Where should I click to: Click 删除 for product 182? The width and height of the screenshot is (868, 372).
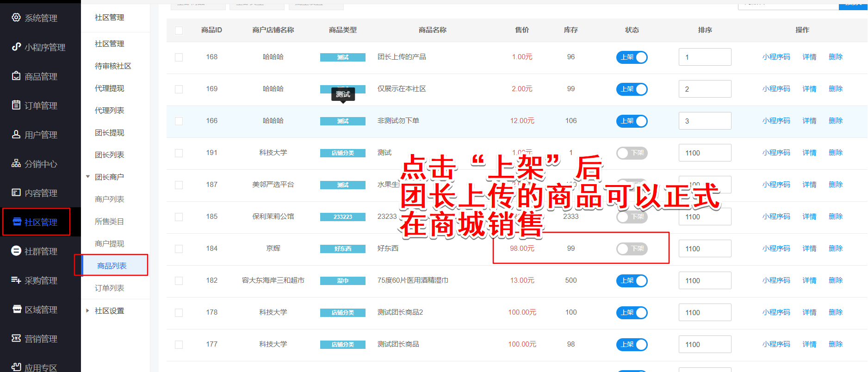[x=836, y=280]
